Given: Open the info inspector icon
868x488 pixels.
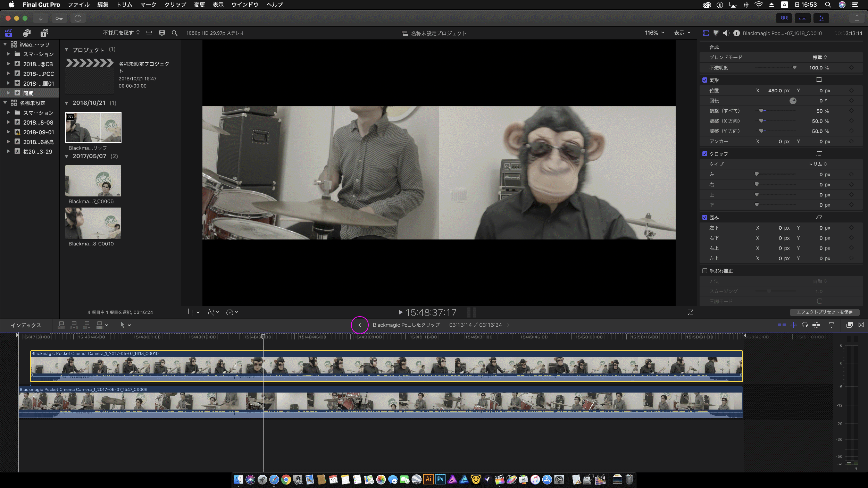Looking at the screenshot, I should point(736,33).
